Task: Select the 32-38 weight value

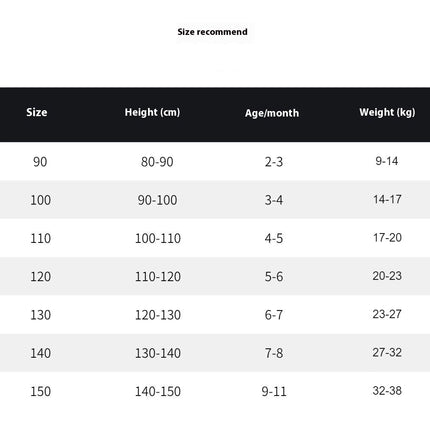Action: [387, 391]
